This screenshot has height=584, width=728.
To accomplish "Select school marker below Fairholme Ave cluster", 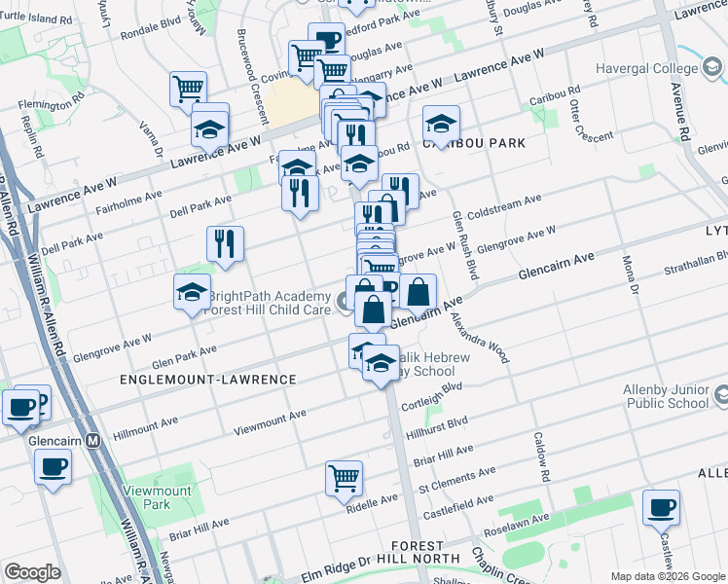I will 359,163.
